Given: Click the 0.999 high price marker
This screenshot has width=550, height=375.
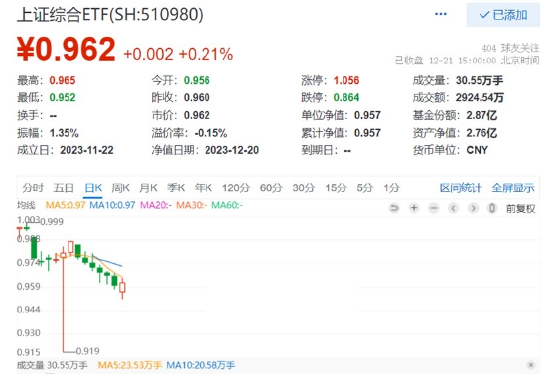Looking at the screenshot, I should tap(52, 221).
